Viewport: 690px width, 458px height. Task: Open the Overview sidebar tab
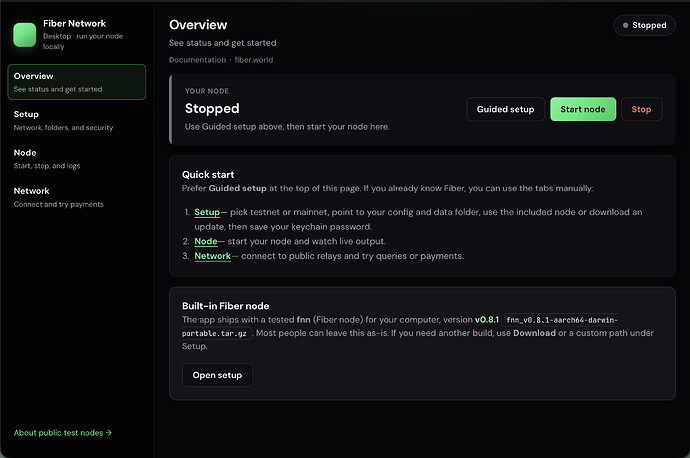tap(77, 82)
